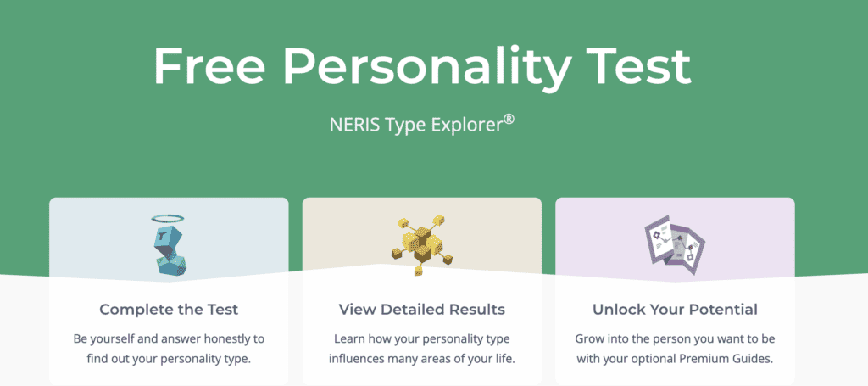Click the "Be yourself and answer honestly" text
This screenshot has height=386, width=868.
[169, 338]
